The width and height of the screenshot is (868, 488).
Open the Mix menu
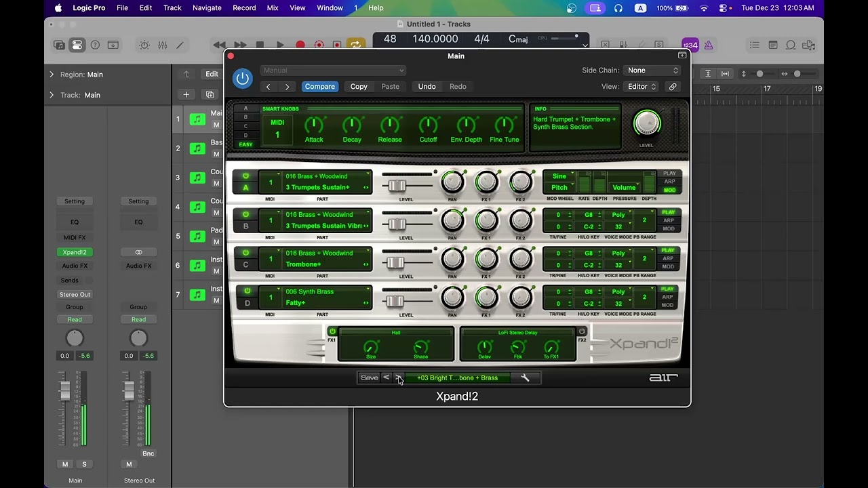273,8
